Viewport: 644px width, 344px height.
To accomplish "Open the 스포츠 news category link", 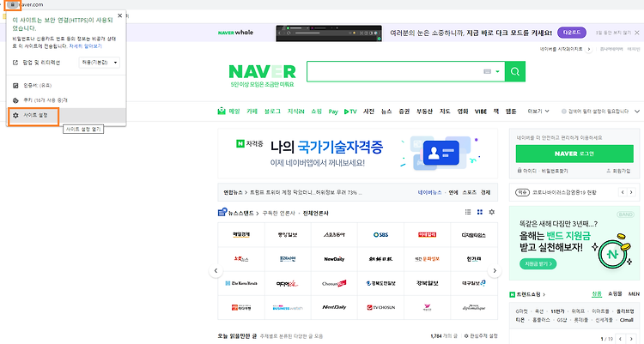I will [x=469, y=192].
